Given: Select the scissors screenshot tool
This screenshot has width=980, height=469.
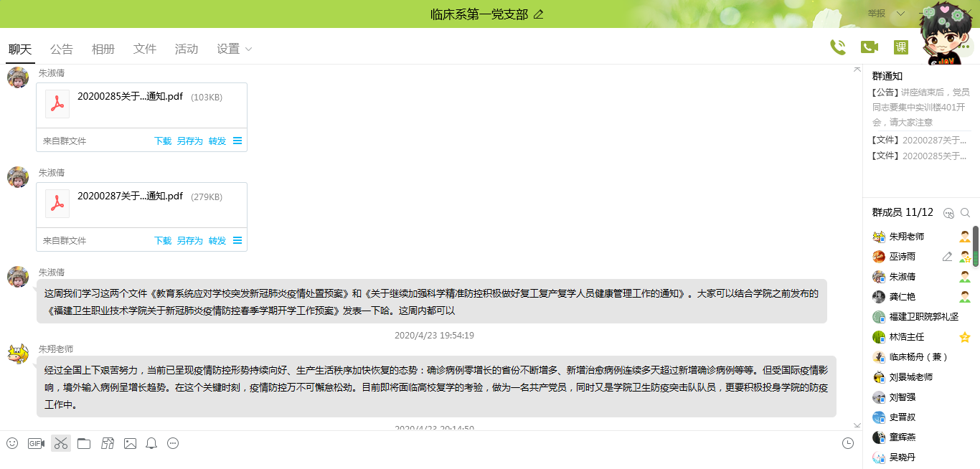Looking at the screenshot, I should click(x=61, y=443).
